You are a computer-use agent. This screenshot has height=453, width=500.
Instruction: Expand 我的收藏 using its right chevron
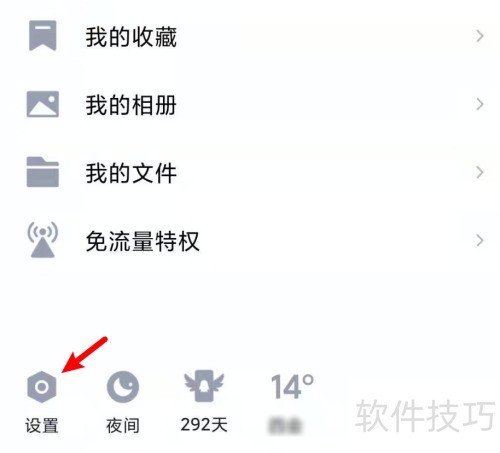[x=479, y=36]
